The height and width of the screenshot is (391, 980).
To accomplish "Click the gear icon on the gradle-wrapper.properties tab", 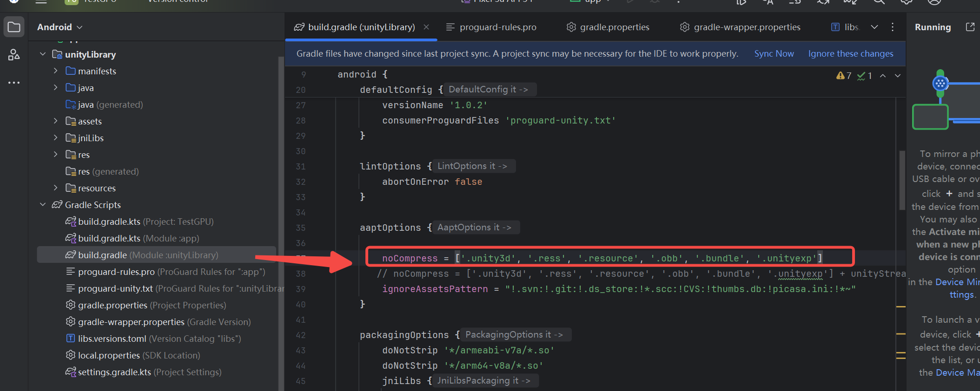I will click(685, 27).
